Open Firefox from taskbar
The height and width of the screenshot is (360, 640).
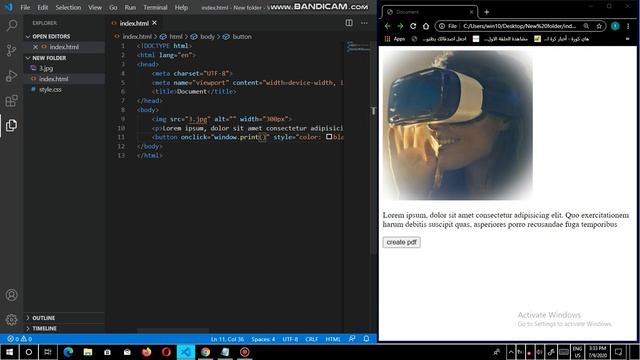point(147,352)
